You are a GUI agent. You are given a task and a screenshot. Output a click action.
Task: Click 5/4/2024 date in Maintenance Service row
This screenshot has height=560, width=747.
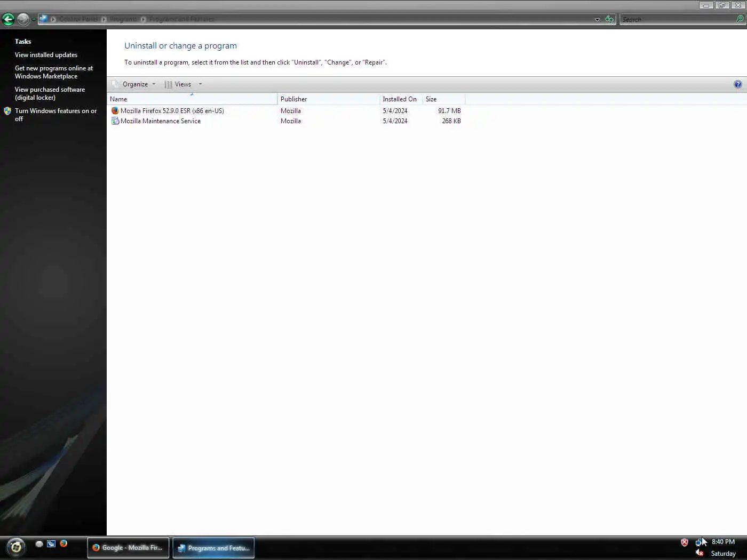(395, 121)
